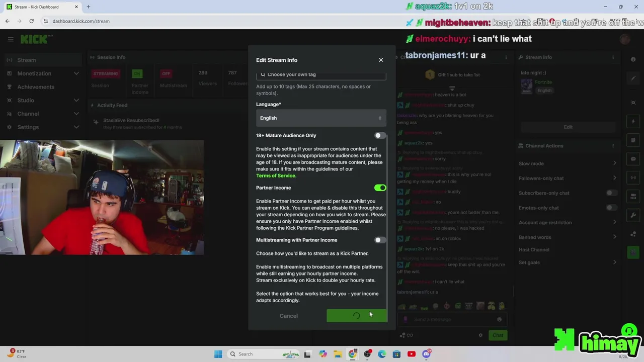
Task: Open Slow mode options
Action: [x=568, y=163]
